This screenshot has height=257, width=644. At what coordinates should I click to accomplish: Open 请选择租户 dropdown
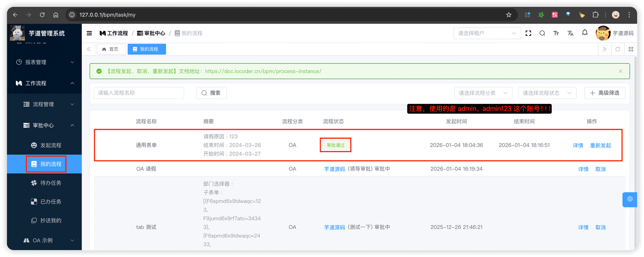[487, 33]
